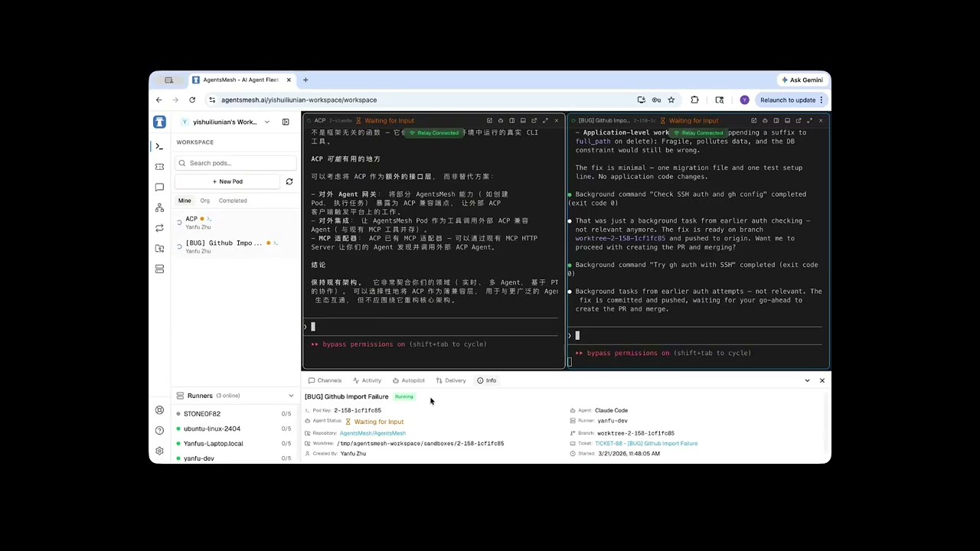Screen dimensions: 980x551
Task: Open the support lifebuoy icon in sidebar
Action: point(159,410)
